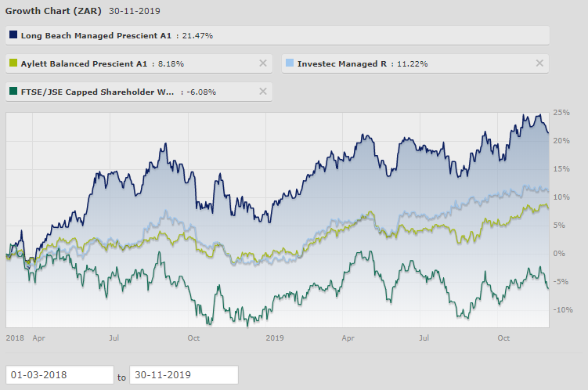Select the FTSE/JSE Capped Shareholder label
The height and width of the screenshot is (390, 588).
click(98, 92)
